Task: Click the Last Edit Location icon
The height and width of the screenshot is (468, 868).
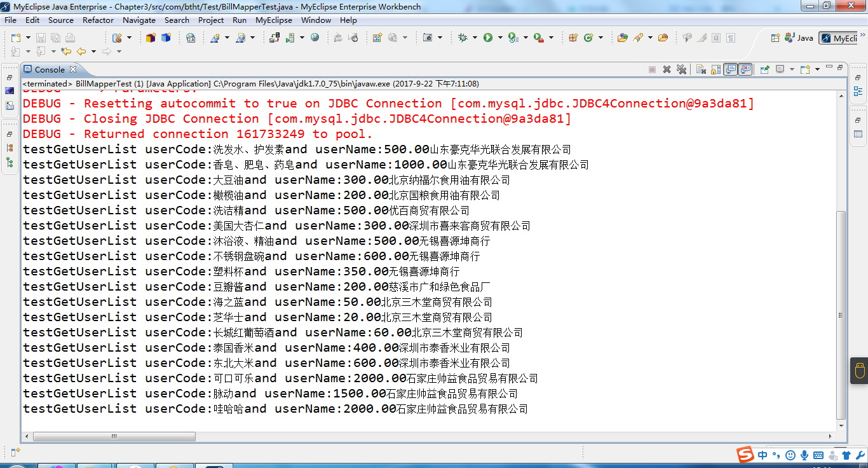Action: click(65, 52)
